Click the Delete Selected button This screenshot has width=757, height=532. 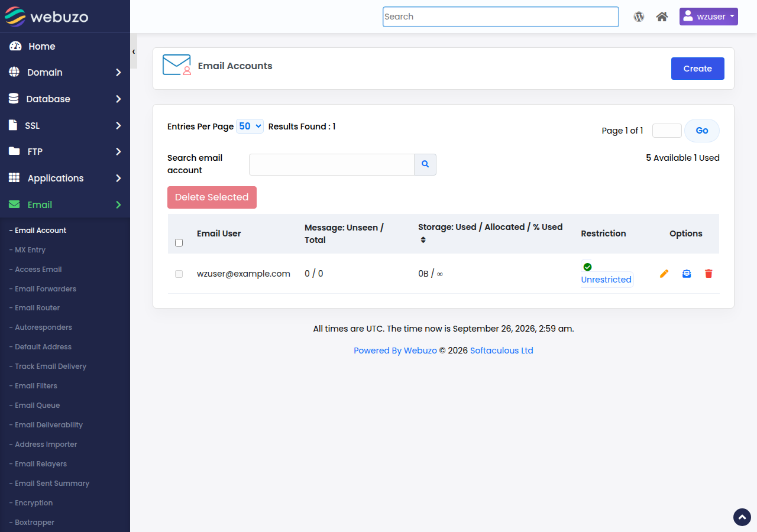212,197
